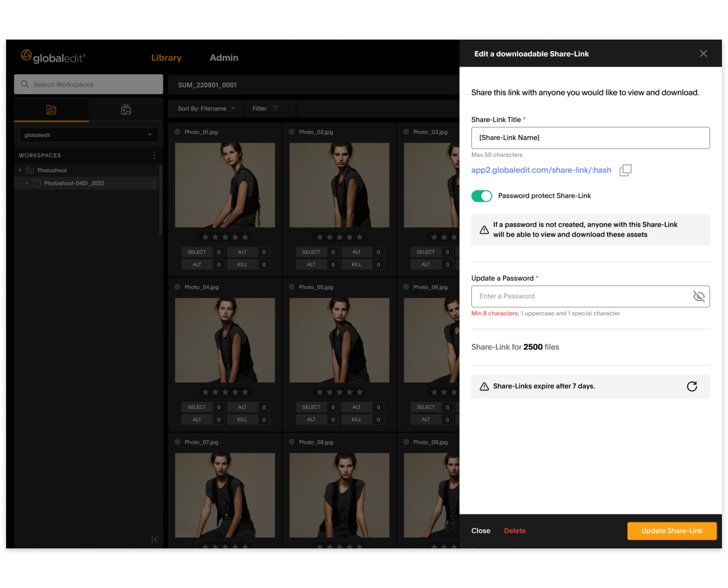Click the search magnifier icon

pos(25,84)
